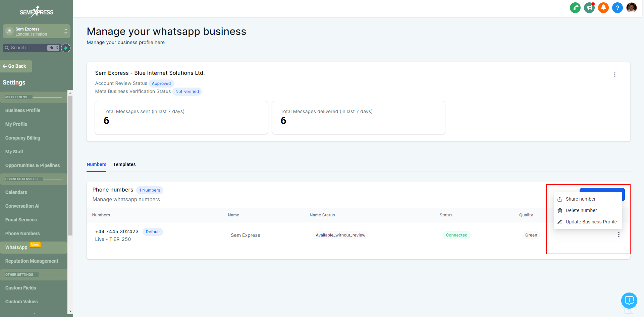Select WhatsApp in the sidebar
644x317 pixels.
pyautogui.click(x=34, y=247)
